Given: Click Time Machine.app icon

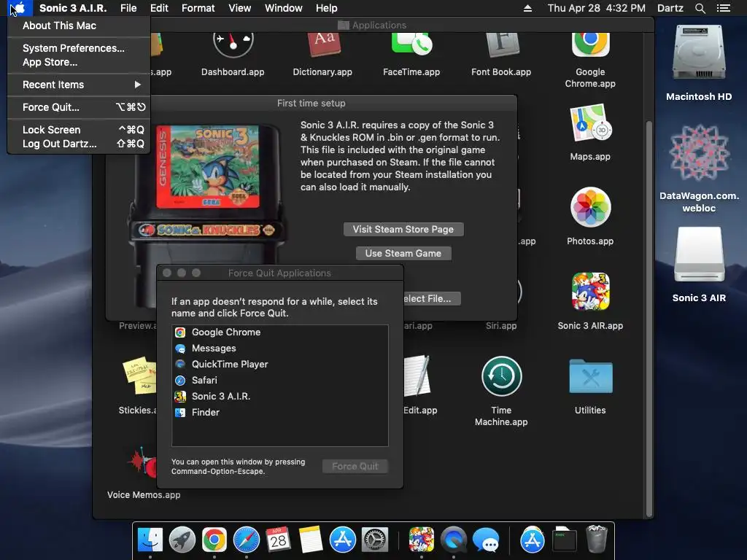Looking at the screenshot, I should (501, 376).
